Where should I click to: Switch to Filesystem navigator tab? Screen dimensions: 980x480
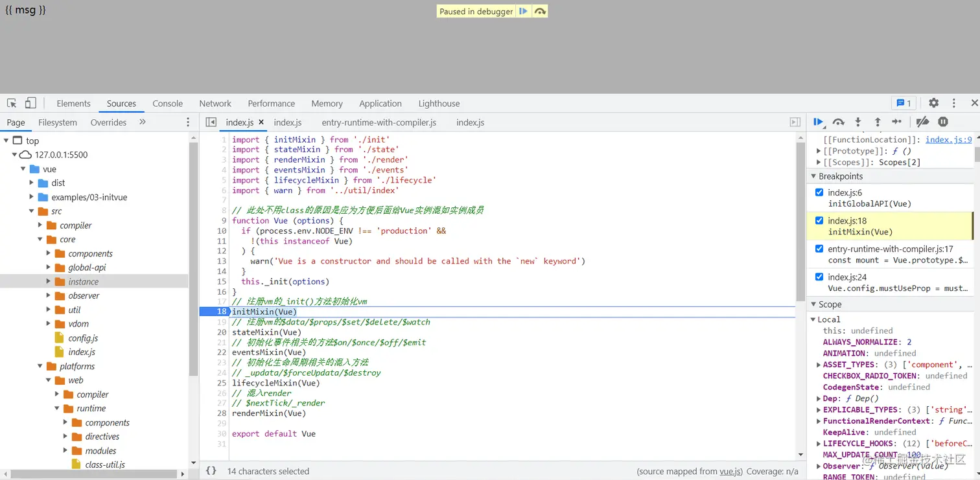58,122
